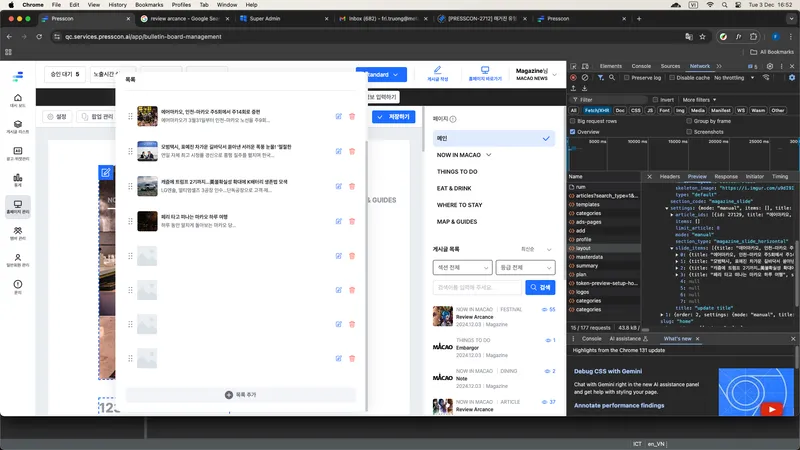The image size is (800, 450).
Task: Enable the Screenshots checkbox
Action: pos(689,132)
